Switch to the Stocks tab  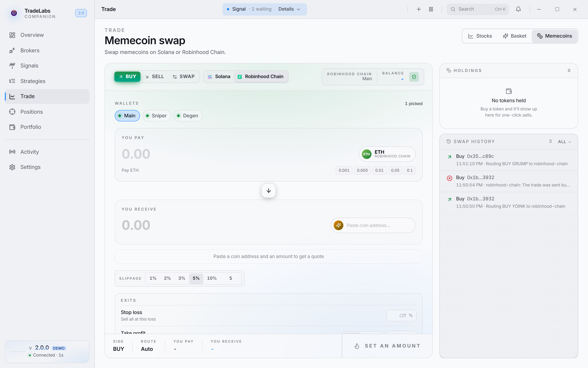pos(480,36)
